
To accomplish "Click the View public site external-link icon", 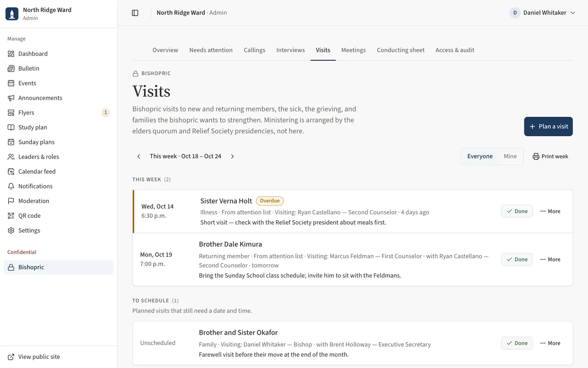I will [11, 357].
